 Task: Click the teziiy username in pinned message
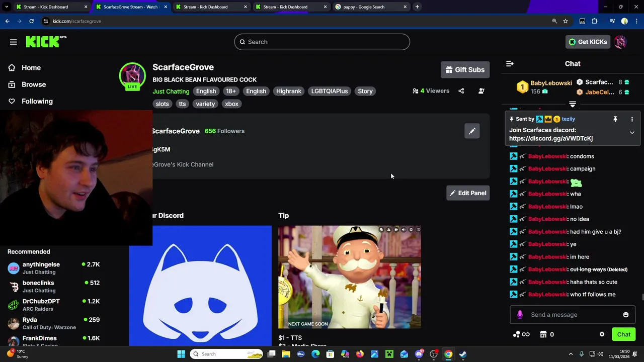[568, 119]
